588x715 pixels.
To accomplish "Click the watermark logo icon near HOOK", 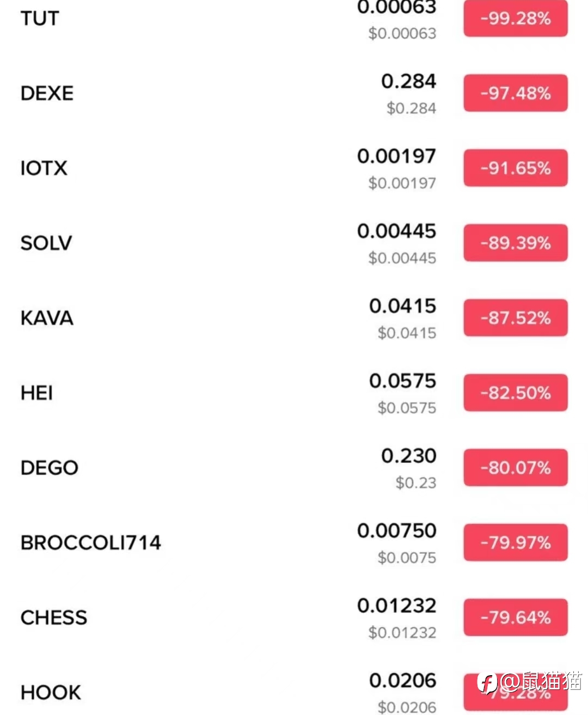I will [x=487, y=683].
